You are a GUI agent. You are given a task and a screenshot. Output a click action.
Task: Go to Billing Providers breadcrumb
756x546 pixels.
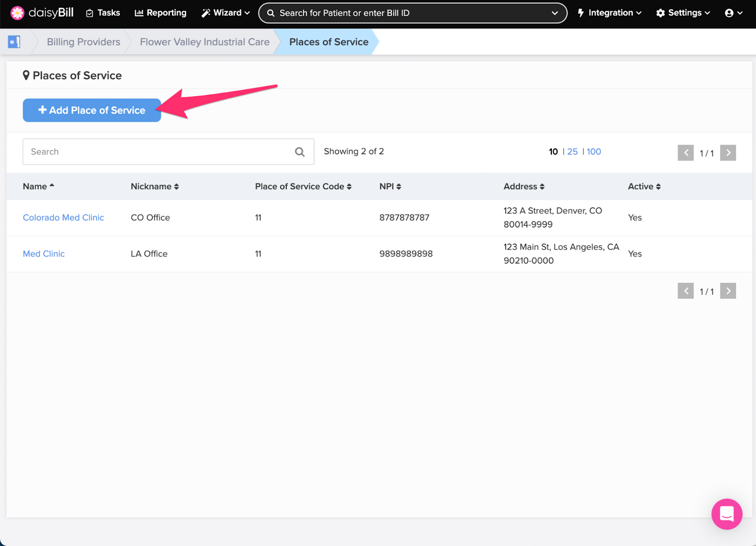point(84,42)
